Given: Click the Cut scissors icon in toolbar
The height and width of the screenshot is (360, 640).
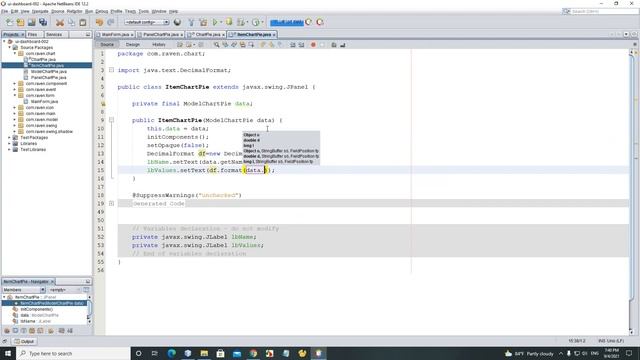Looking at the screenshot, I should pyautogui.click(x=60, y=22).
